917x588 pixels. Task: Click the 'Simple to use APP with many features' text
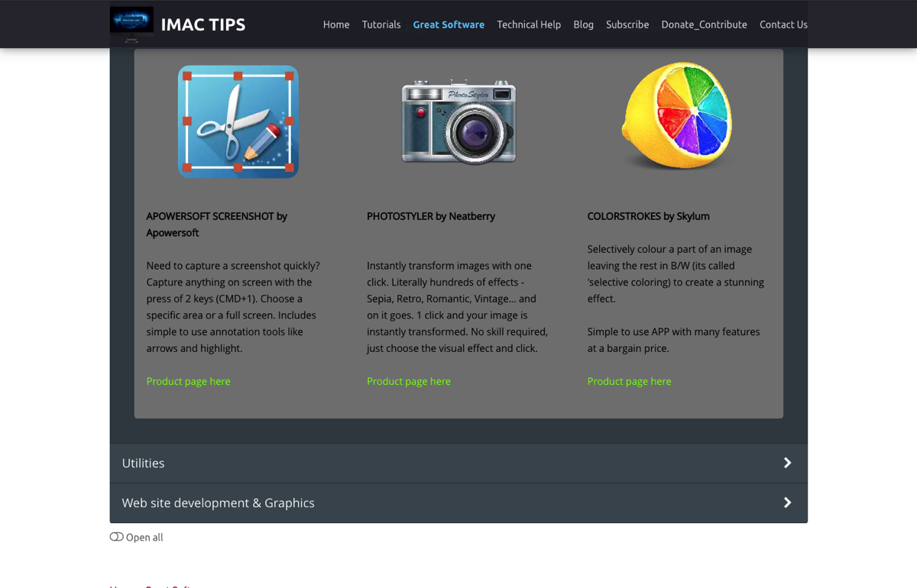tap(674, 340)
